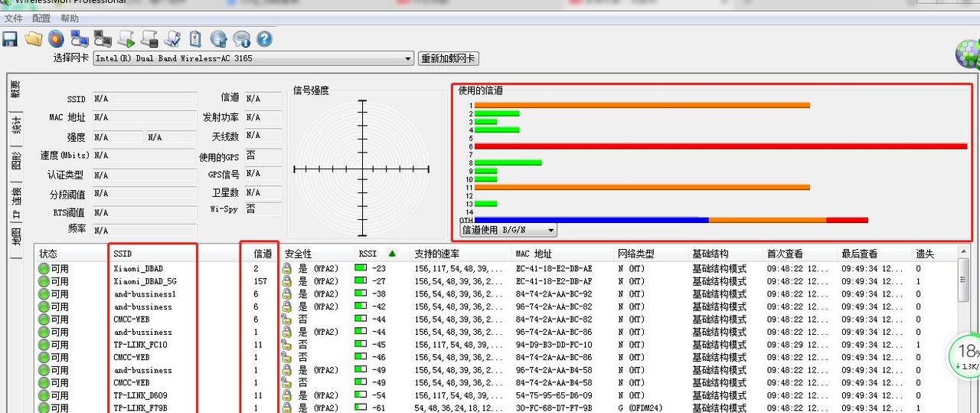The image size is (980, 413).
Task: Click green status icon of TP-LINK_FC10 row
Action: pos(44,345)
